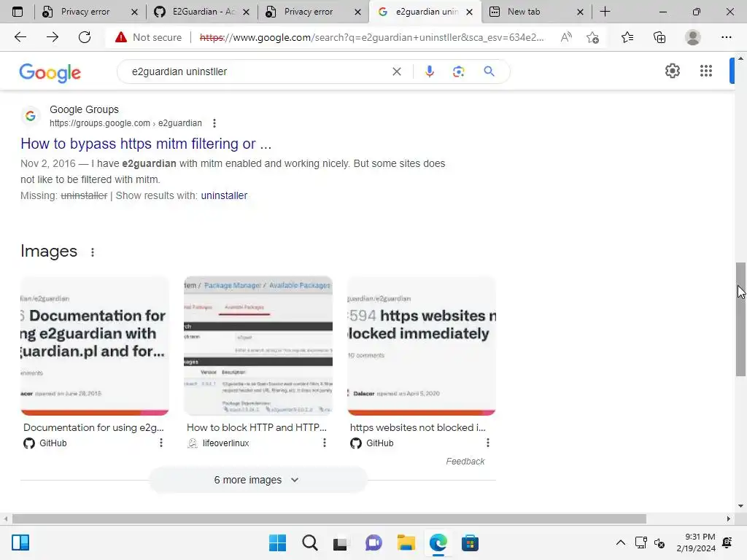Open How to bypass https mitm filtering result
The image size is (747, 560).
tap(146, 144)
